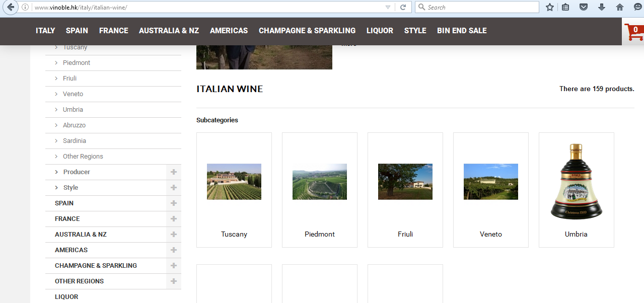Click Umbria subcategory label
The image size is (644, 303).
pos(576,235)
